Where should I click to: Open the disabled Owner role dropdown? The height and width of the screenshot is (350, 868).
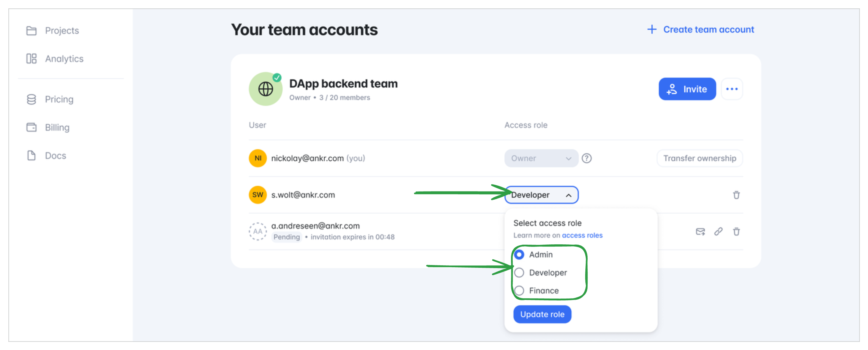pyautogui.click(x=541, y=158)
